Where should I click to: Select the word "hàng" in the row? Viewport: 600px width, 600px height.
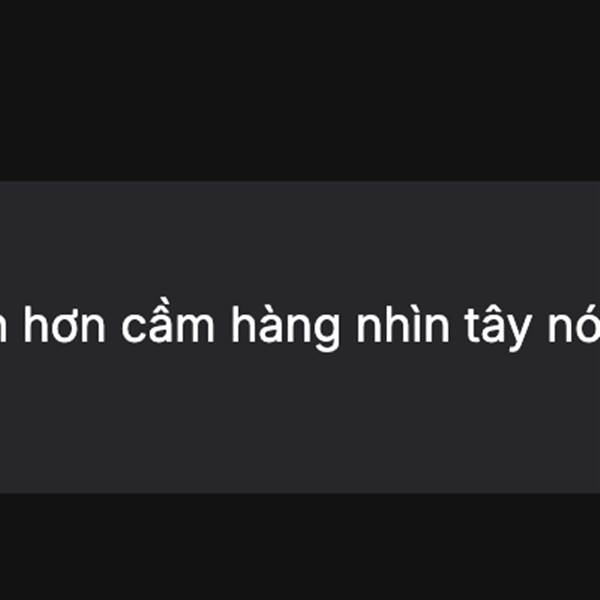pos(285,326)
